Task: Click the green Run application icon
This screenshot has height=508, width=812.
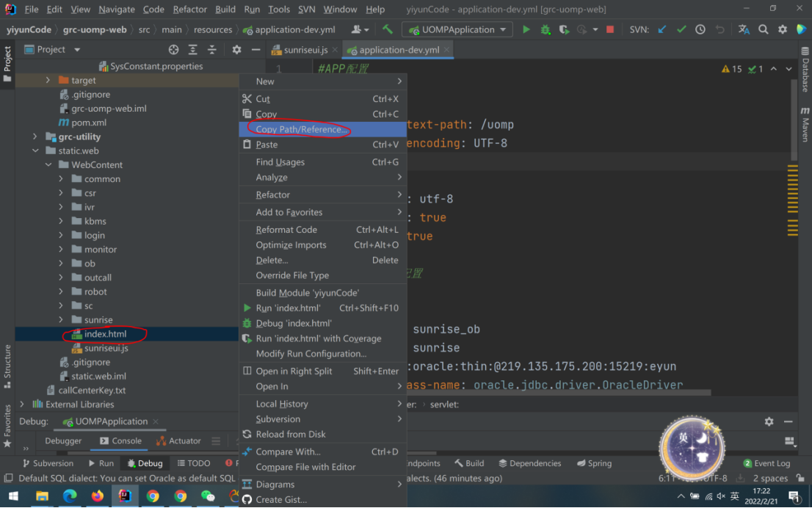Action: [526, 29]
